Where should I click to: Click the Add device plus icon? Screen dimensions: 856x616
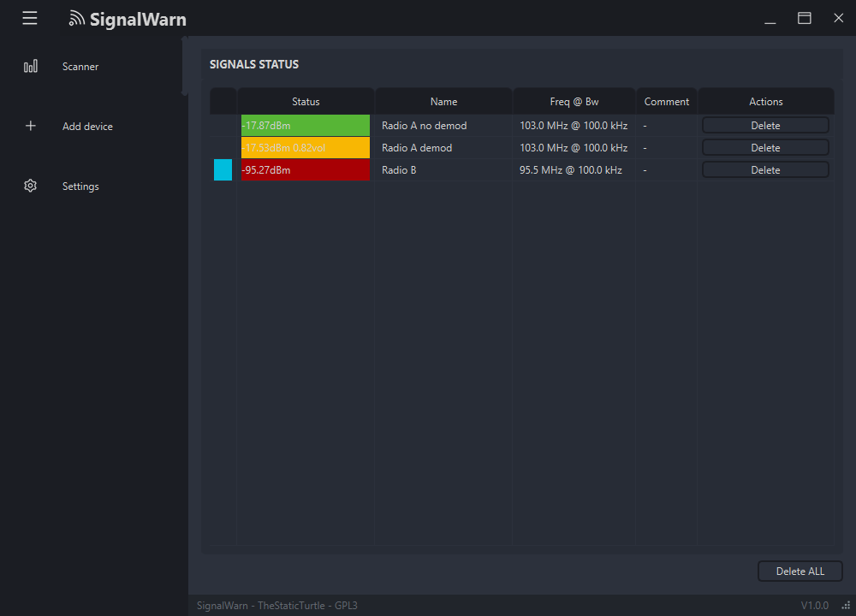pyautogui.click(x=31, y=126)
